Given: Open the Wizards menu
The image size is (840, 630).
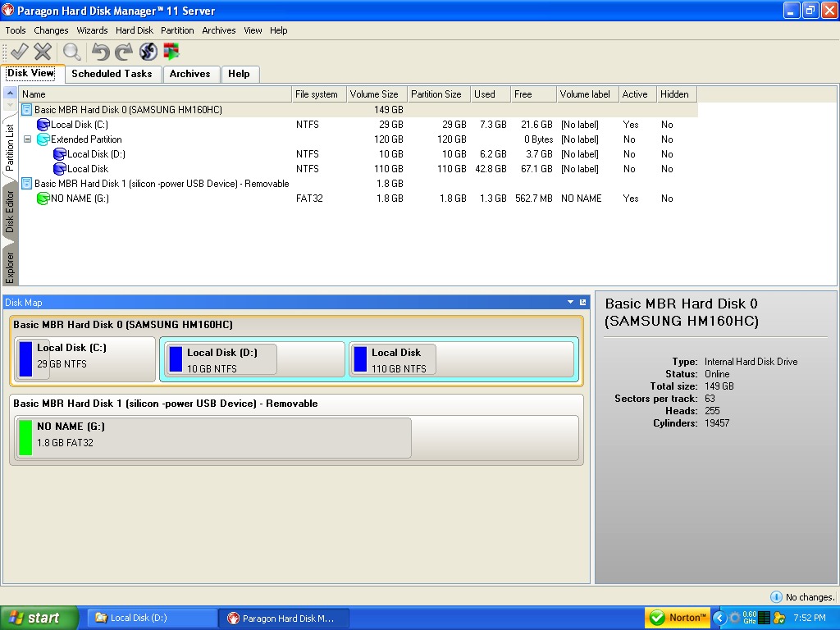Looking at the screenshot, I should coord(92,30).
